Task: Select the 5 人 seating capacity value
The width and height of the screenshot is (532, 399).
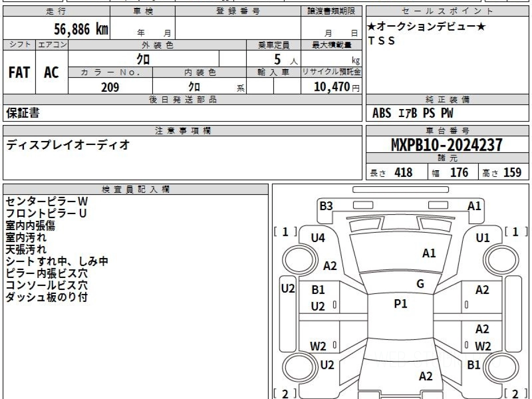Action: [286, 59]
